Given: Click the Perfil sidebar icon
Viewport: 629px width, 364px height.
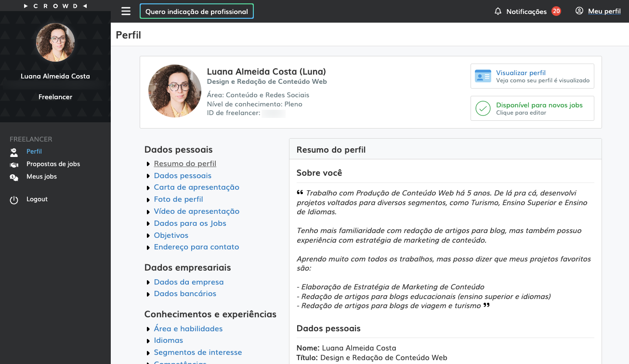Looking at the screenshot, I should click(x=14, y=152).
